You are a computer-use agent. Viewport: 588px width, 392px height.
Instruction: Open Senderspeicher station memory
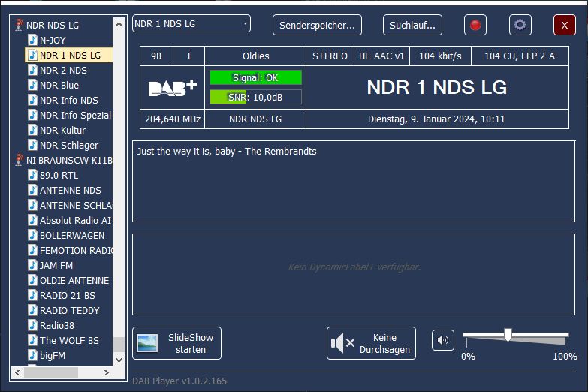(x=317, y=25)
